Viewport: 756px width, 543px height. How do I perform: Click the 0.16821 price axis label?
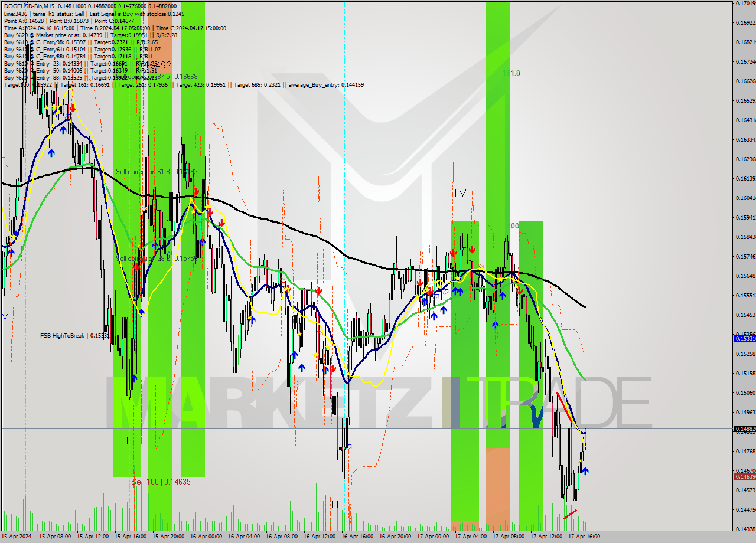tap(745, 42)
